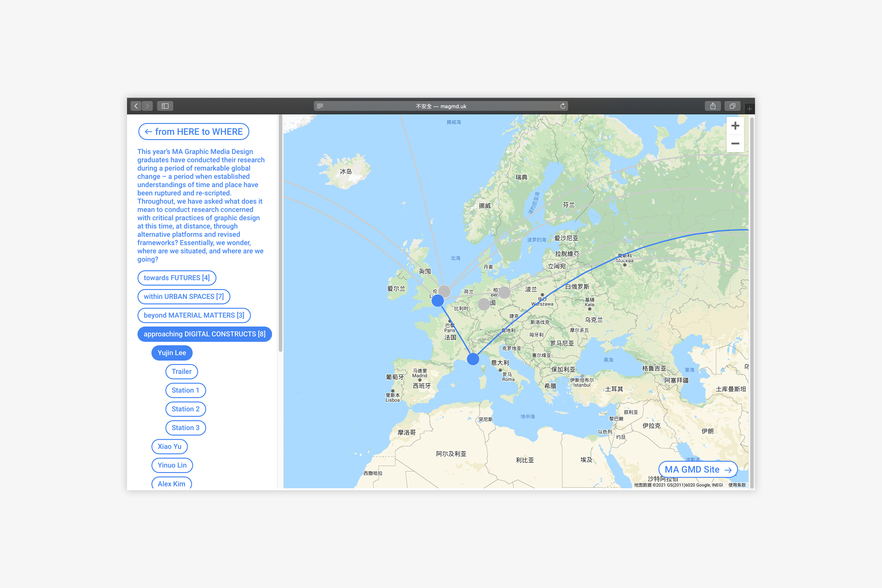Viewport: 882px width, 588px height.
Task: Collapse the Yujin Lee entry
Action: (172, 353)
